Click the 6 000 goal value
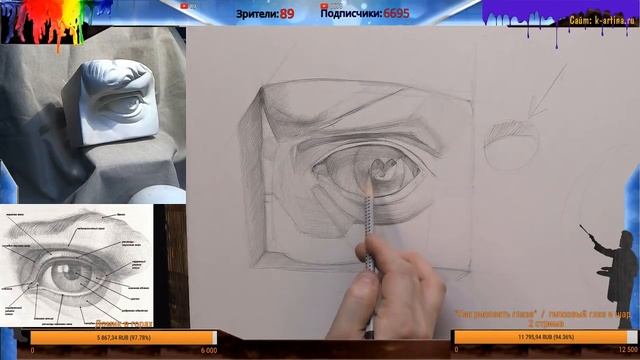 [209, 351]
